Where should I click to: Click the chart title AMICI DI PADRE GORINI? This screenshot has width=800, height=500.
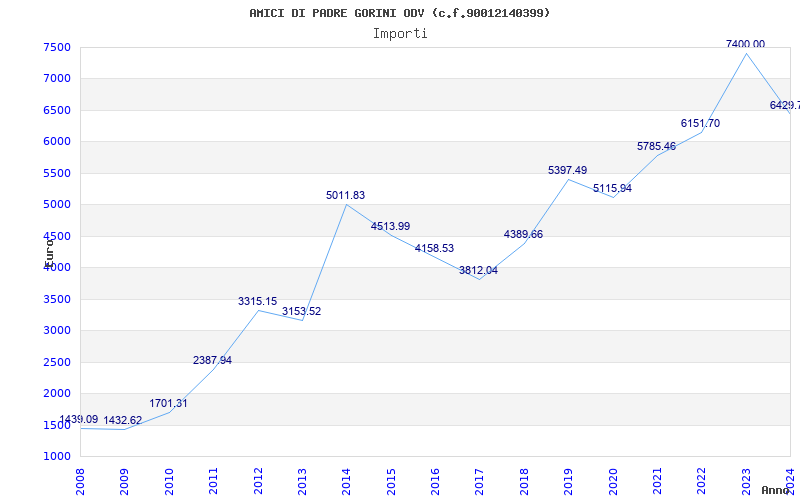click(399, 13)
